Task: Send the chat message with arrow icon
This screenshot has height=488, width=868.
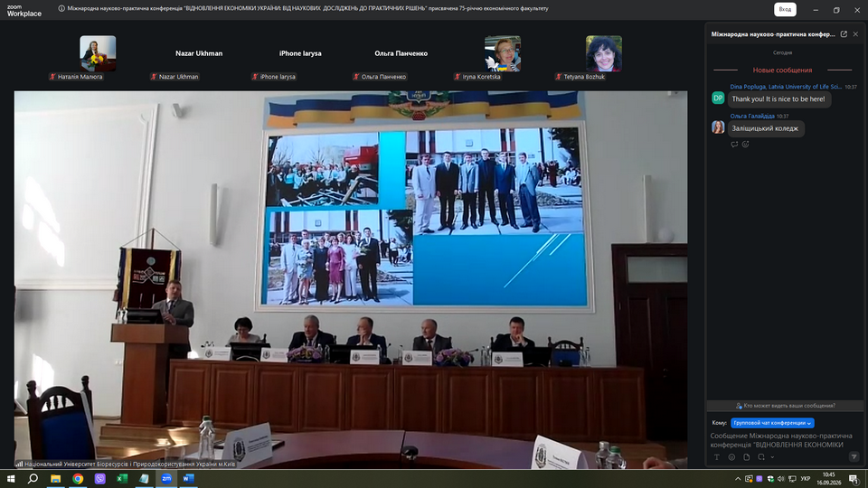Action: click(854, 457)
